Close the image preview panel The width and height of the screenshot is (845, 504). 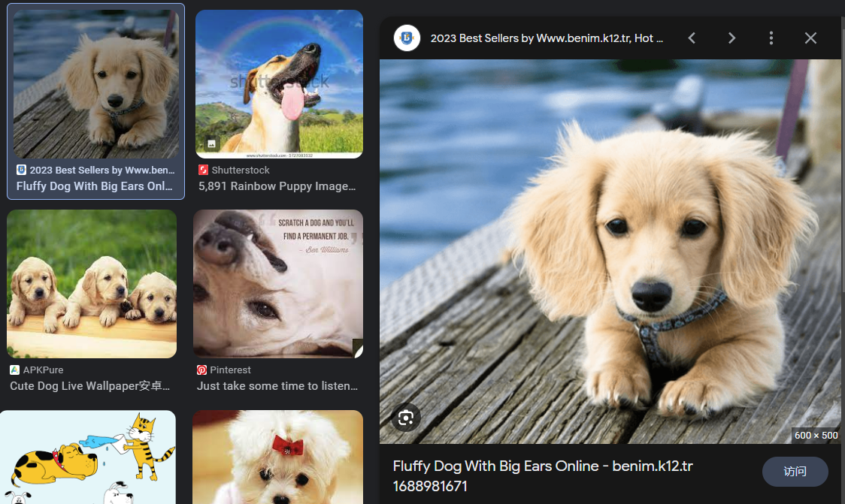pos(810,38)
